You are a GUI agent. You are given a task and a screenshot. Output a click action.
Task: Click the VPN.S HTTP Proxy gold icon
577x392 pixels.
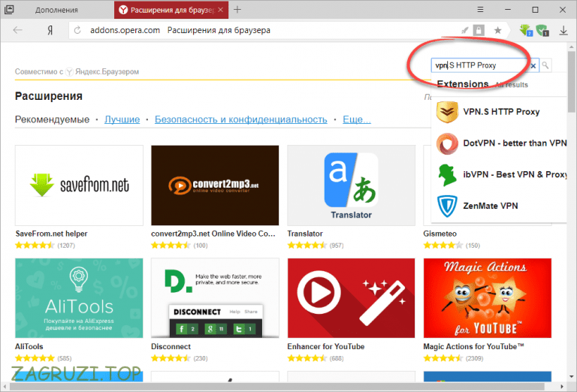[447, 112]
